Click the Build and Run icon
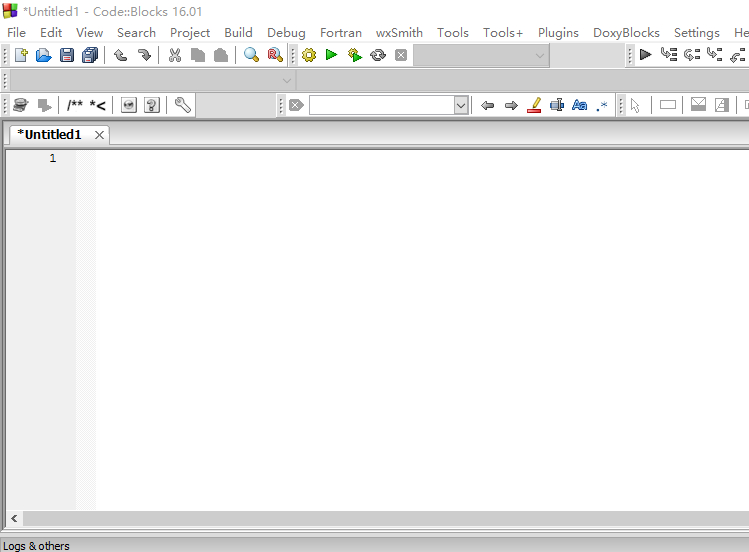Image resolution: width=749 pixels, height=552 pixels. pos(354,55)
